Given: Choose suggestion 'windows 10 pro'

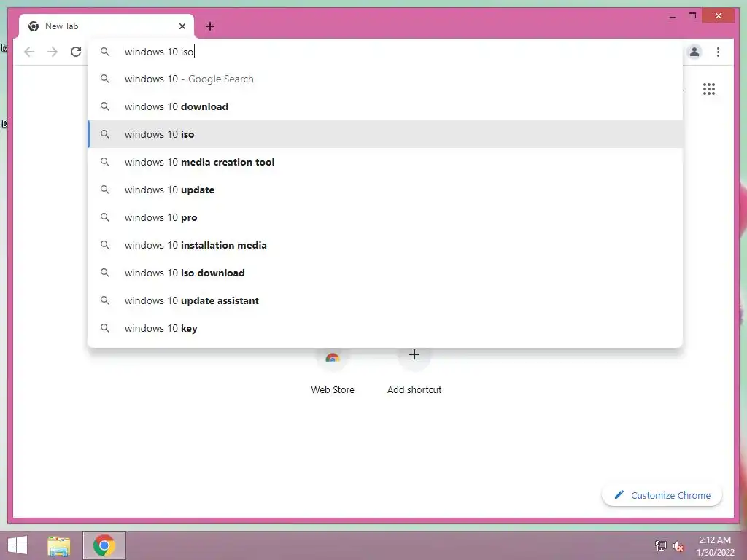Looking at the screenshot, I should tap(385, 217).
